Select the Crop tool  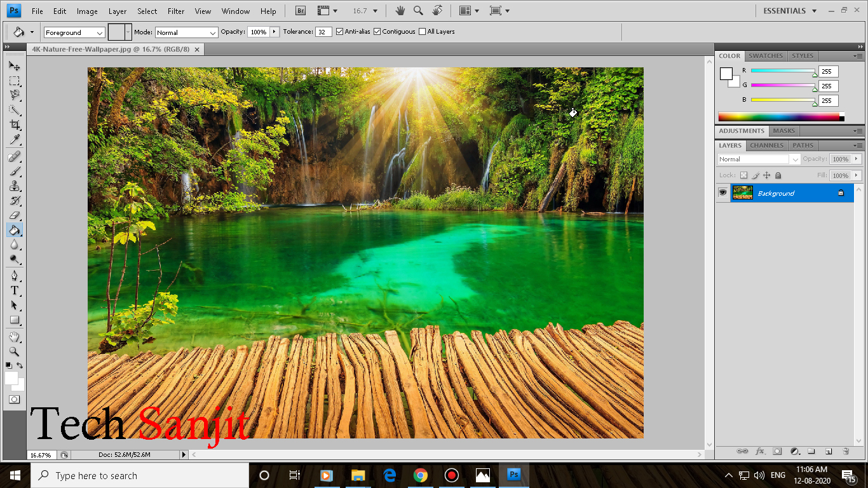point(14,125)
